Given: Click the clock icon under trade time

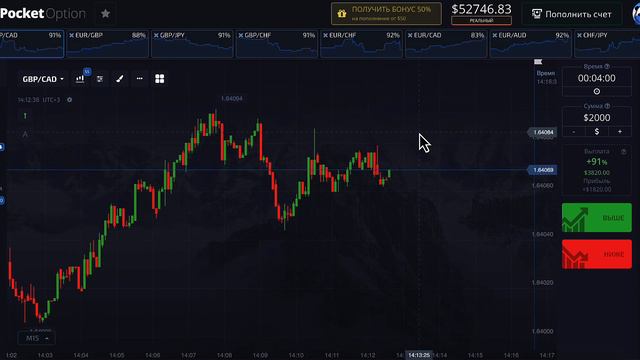Looking at the screenshot, I should tap(597, 91).
